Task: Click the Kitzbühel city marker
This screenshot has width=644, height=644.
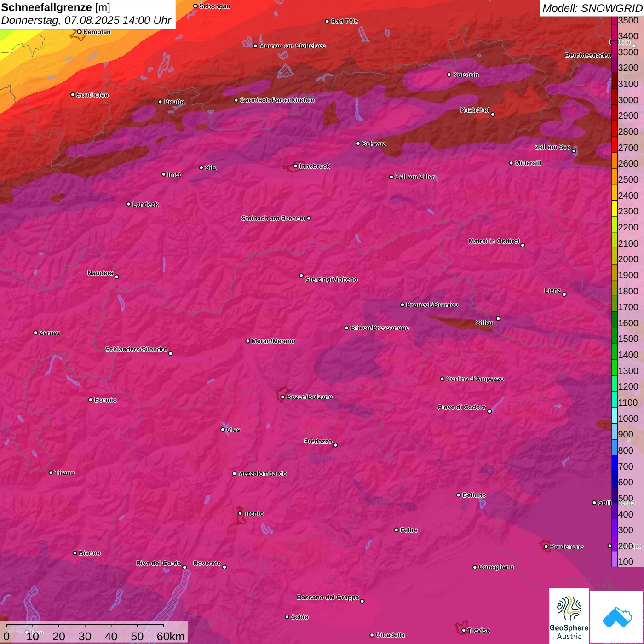Action: click(493, 115)
